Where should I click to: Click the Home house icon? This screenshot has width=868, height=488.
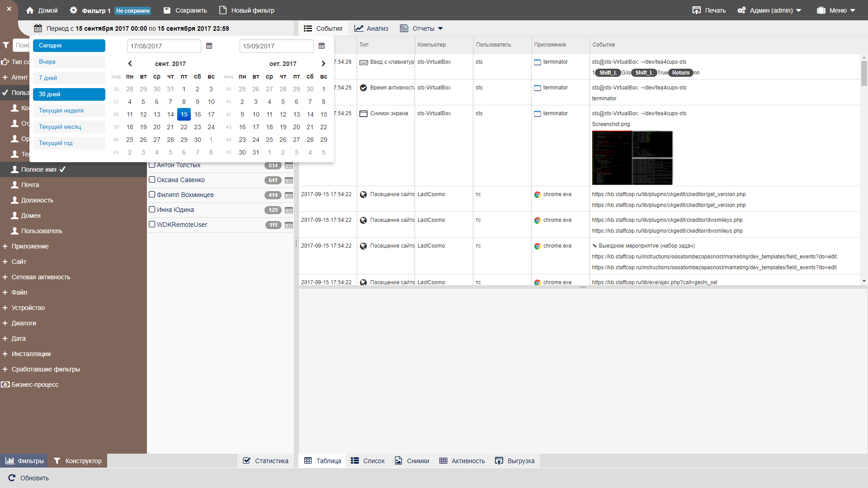click(x=30, y=10)
